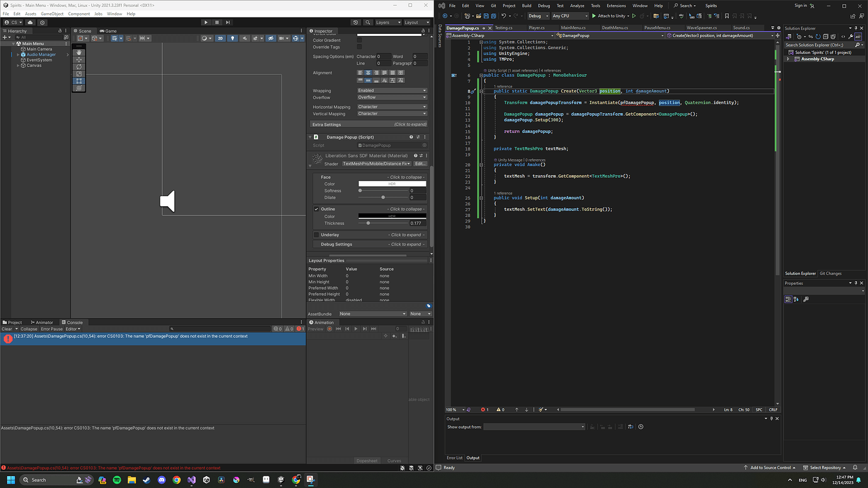Select the Rotate tool in the Scene toolbar
868x488 pixels.
tap(79, 66)
